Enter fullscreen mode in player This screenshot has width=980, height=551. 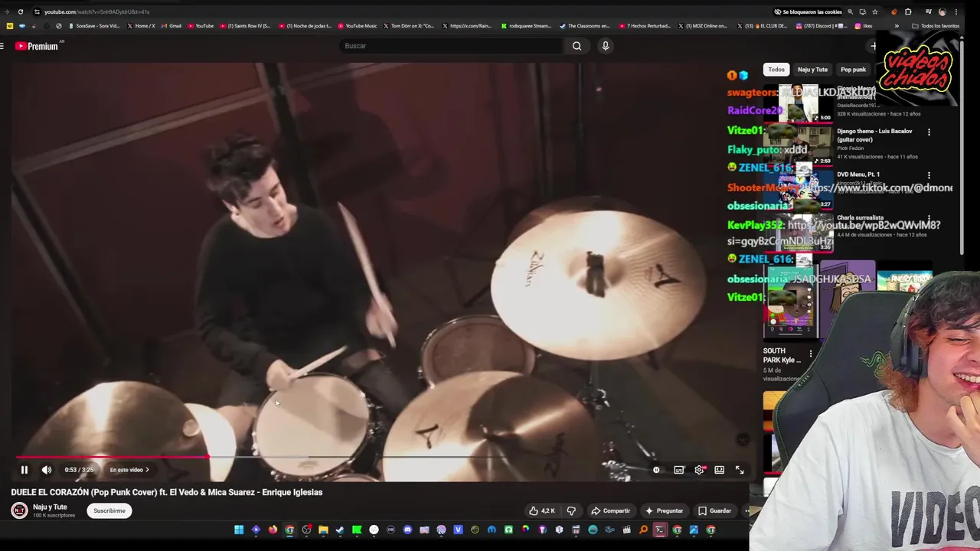click(740, 470)
